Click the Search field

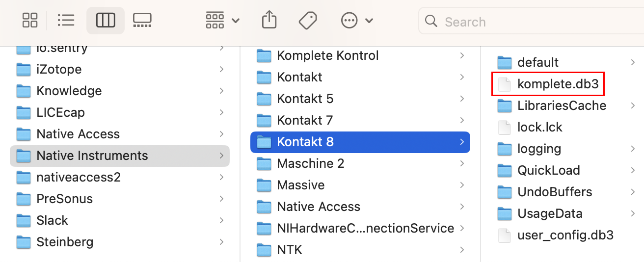(x=530, y=22)
